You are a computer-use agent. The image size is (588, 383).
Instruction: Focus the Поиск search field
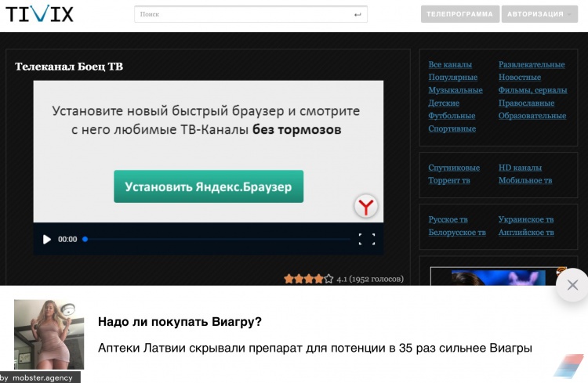tap(251, 14)
